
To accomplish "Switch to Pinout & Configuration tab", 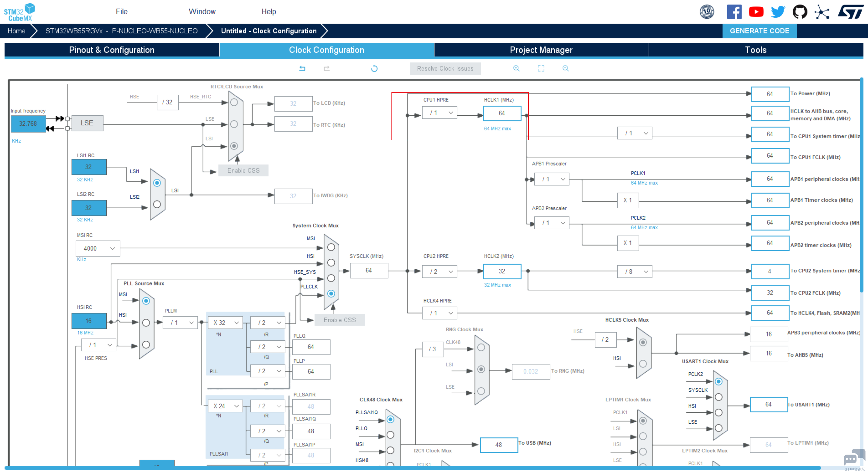I will click(x=112, y=50).
